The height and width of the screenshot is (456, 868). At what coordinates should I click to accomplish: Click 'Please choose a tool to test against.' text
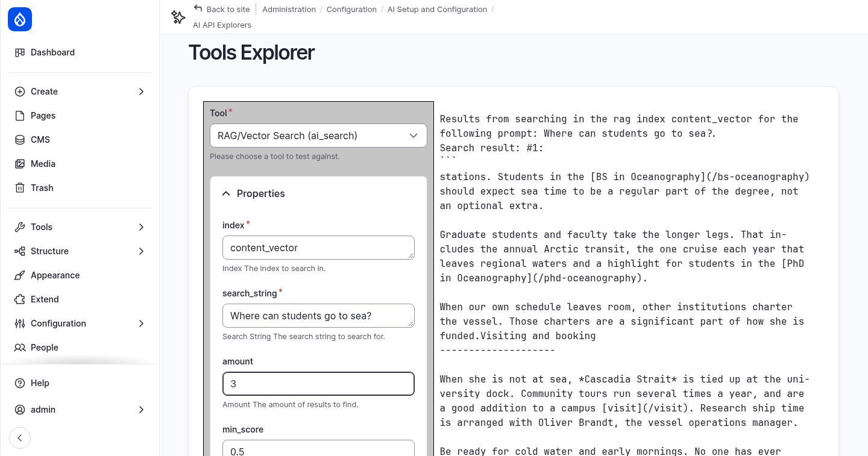tap(275, 156)
